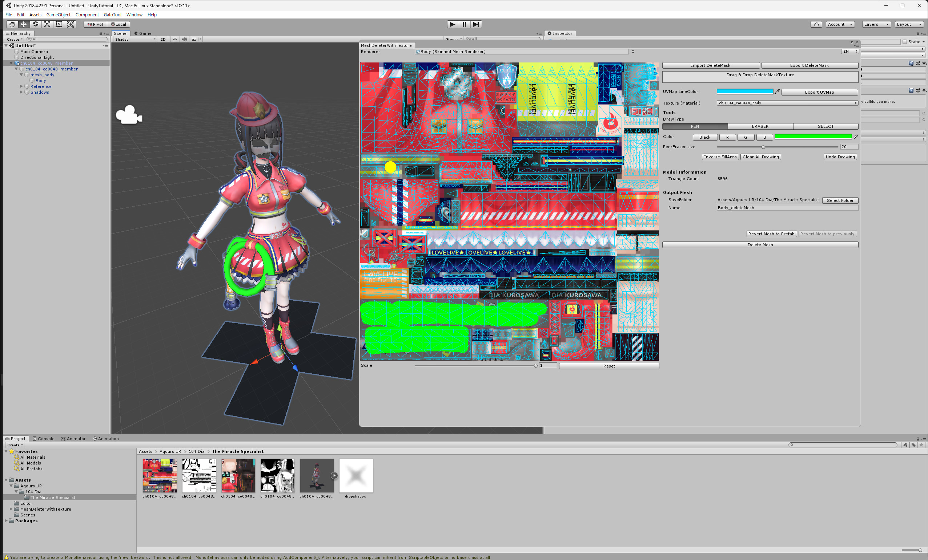Viewport: 928px width, 560px height.
Task: Click Clear All Drawing
Action: (x=760, y=157)
